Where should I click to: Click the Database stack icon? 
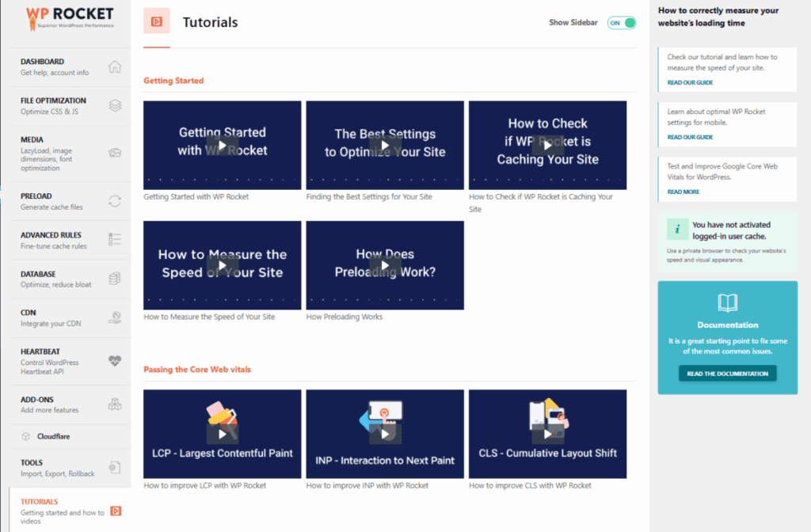[x=115, y=279]
